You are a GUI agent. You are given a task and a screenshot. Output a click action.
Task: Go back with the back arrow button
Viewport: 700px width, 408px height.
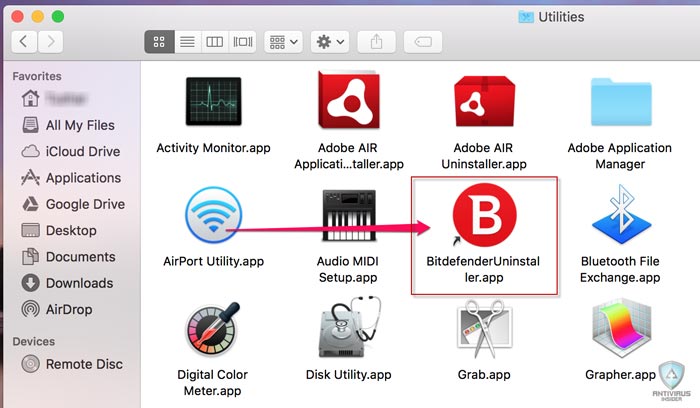pos(24,42)
